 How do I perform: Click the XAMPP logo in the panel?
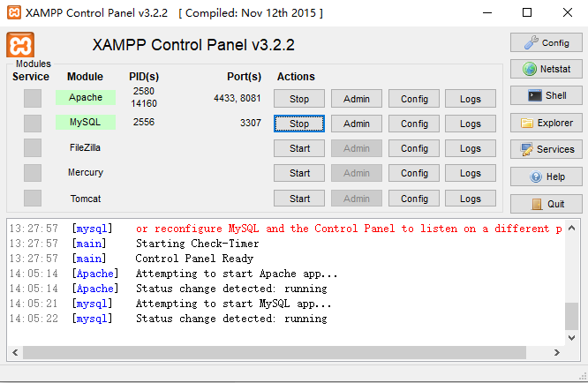[x=20, y=45]
